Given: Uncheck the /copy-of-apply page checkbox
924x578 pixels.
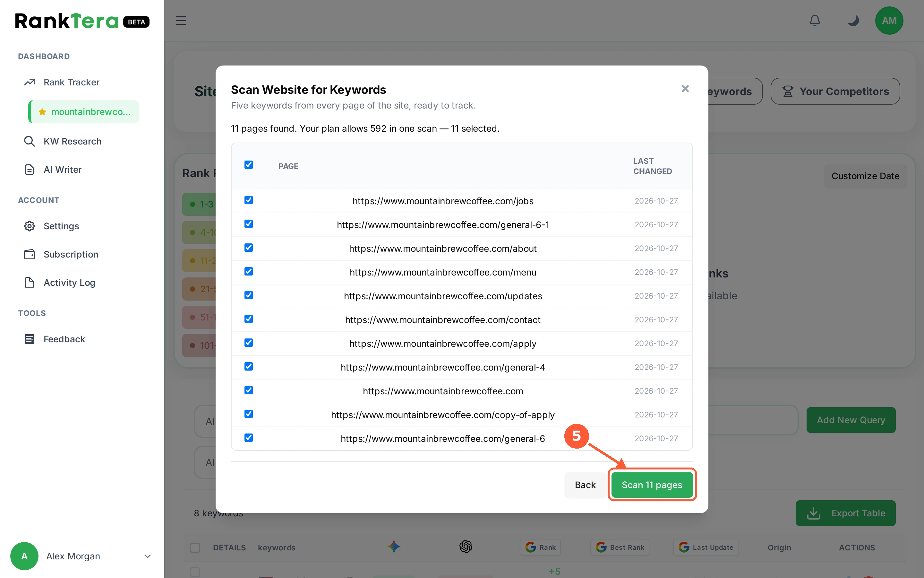Looking at the screenshot, I should tap(249, 414).
